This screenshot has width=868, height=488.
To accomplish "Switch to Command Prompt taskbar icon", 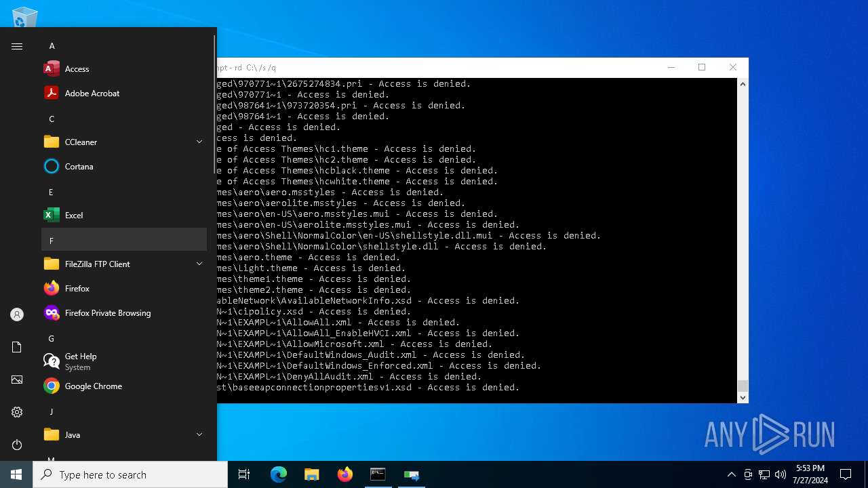I will point(378,474).
